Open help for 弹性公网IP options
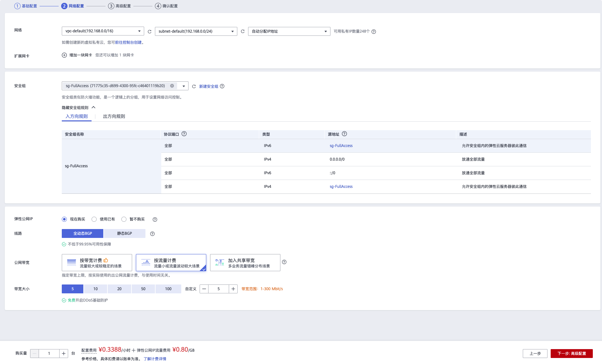 pyautogui.click(x=155, y=220)
